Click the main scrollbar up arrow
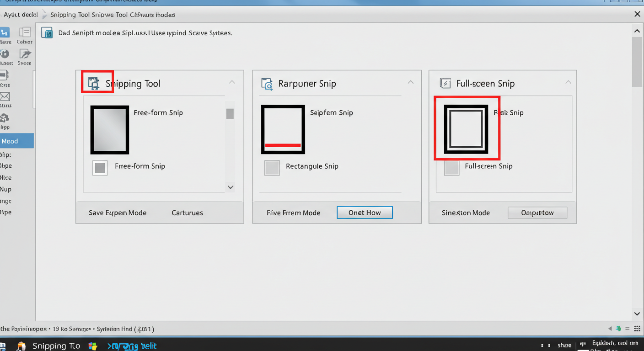The width and height of the screenshot is (644, 351). 637,31
